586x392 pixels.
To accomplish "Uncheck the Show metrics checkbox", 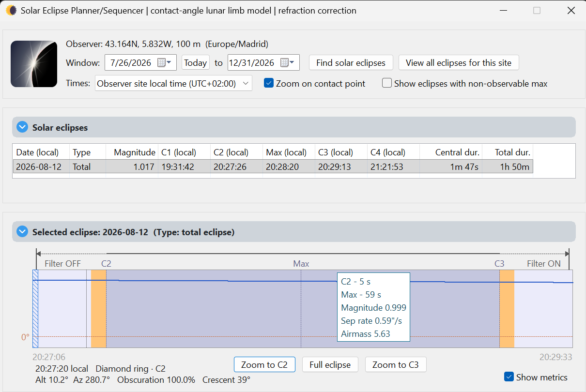I will (509, 377).
